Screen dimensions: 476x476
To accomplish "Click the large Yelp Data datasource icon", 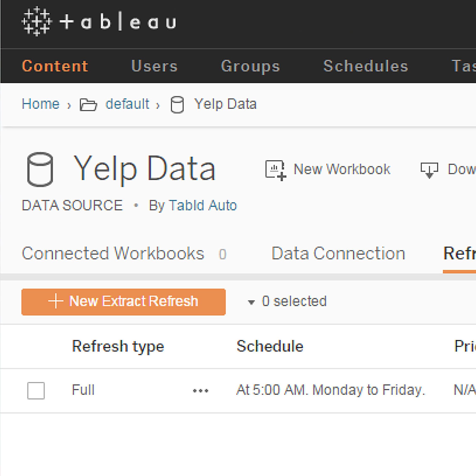I will coord(40,170).
